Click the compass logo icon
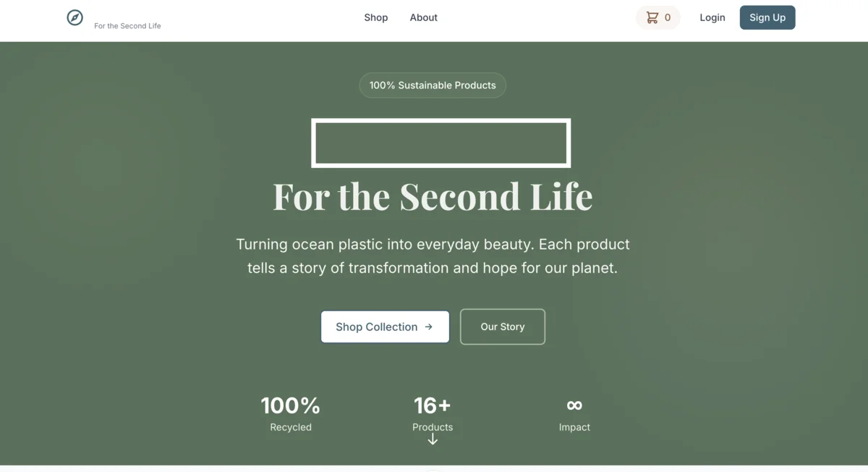This screenshot has height=472, width=868. [75, 17]
